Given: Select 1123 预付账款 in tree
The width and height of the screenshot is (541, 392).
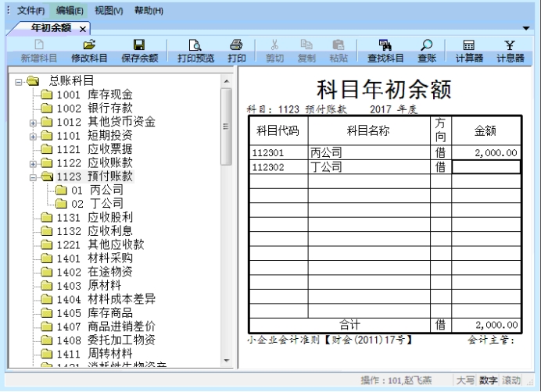Looking at the screenshot, I should [x=95, y=176].
